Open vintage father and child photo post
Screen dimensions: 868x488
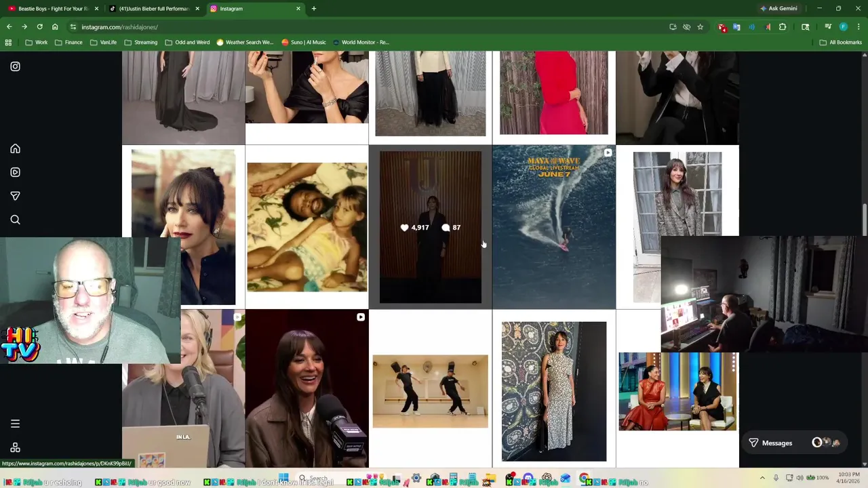pos(307,227)
